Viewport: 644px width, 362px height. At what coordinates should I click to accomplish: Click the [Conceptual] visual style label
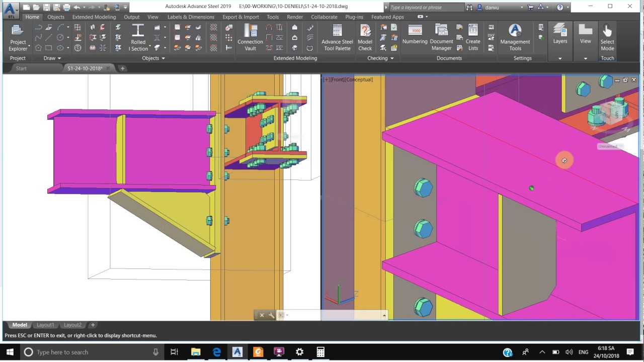359,79
